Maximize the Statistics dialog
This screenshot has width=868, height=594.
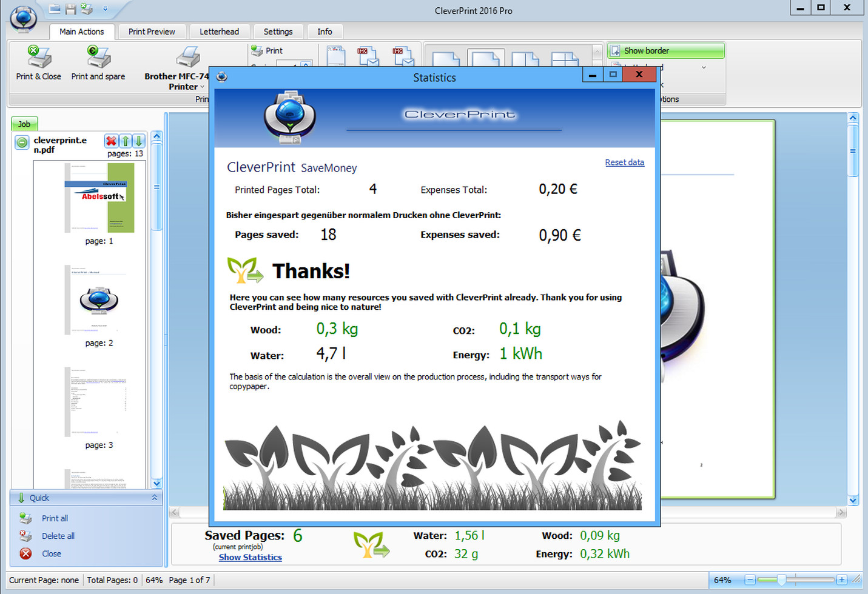(613, 75)
